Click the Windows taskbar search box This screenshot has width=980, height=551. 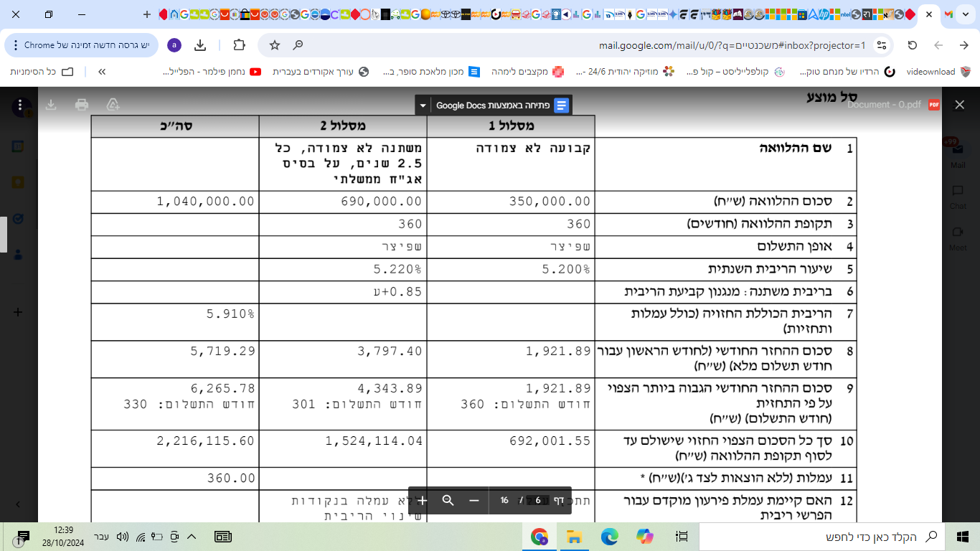point(822,537)
